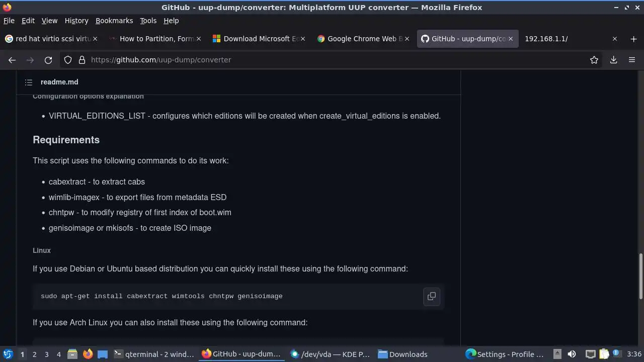
Task: Open the Firefox downloads panel
Action: pyautogui.click(x=613, y=60)
